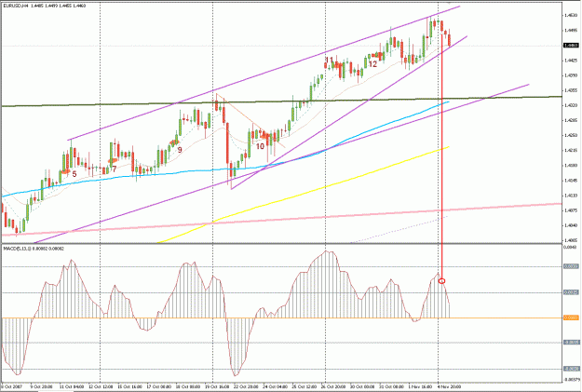Select the wave label 7 on chart
Screen dimensions: 582x392
pos(115,169)
